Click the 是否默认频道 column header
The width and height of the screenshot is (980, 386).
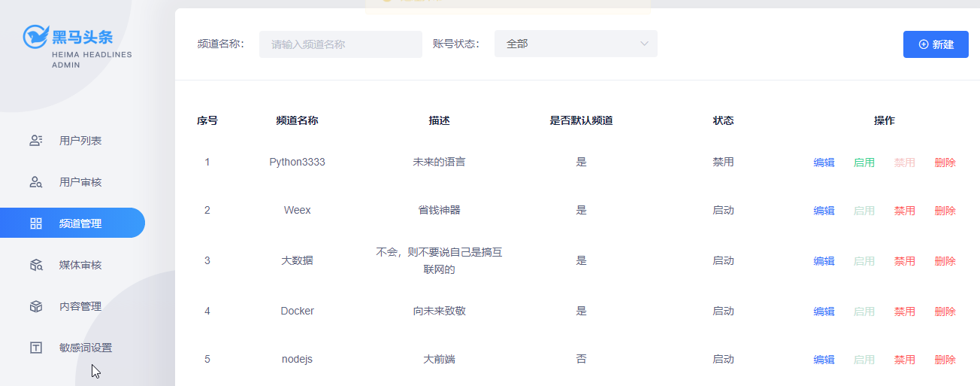581,120
